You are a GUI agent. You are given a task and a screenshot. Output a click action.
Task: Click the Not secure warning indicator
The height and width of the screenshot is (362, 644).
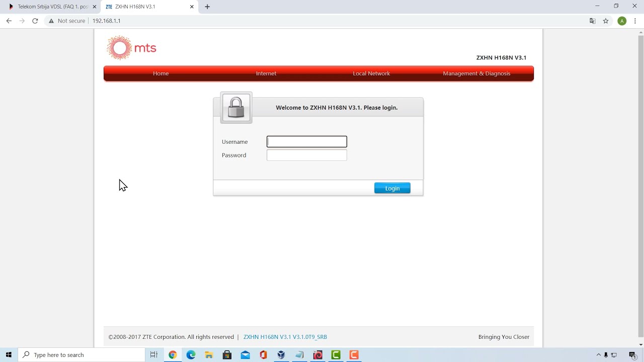coord(67,21)
